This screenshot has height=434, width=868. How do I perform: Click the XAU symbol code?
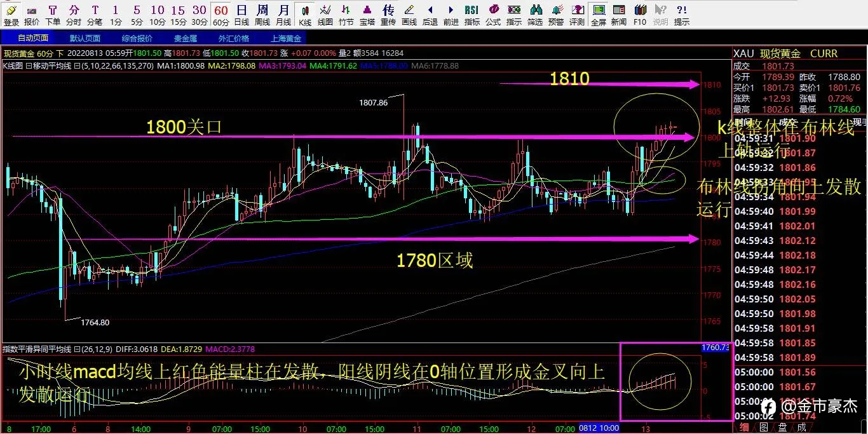(x=743, y=54)
